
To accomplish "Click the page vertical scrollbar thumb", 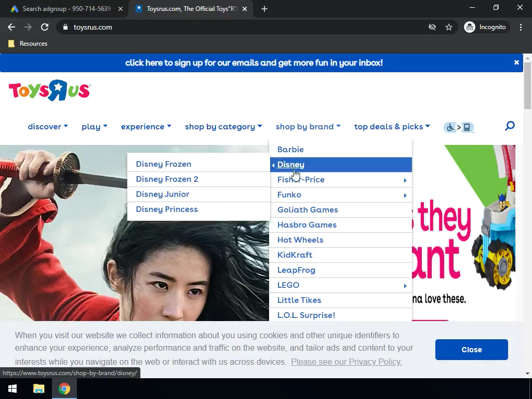I will [x=527, y=86].
